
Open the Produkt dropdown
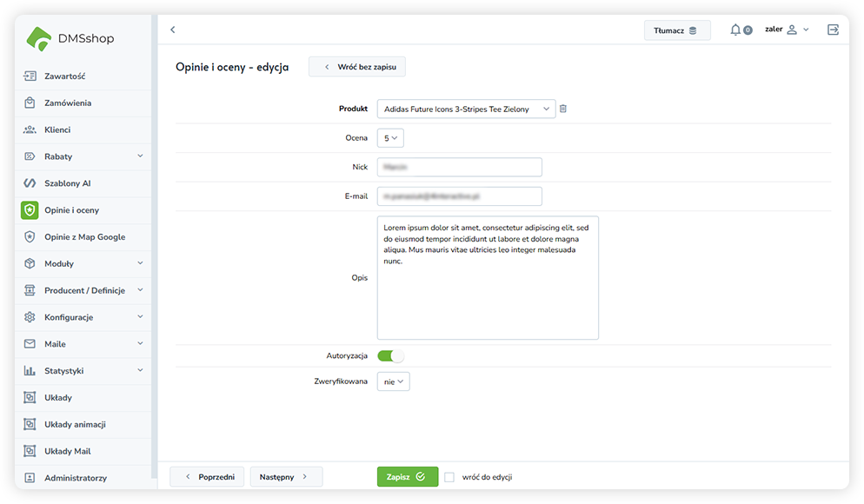click(x=466, y=109)
